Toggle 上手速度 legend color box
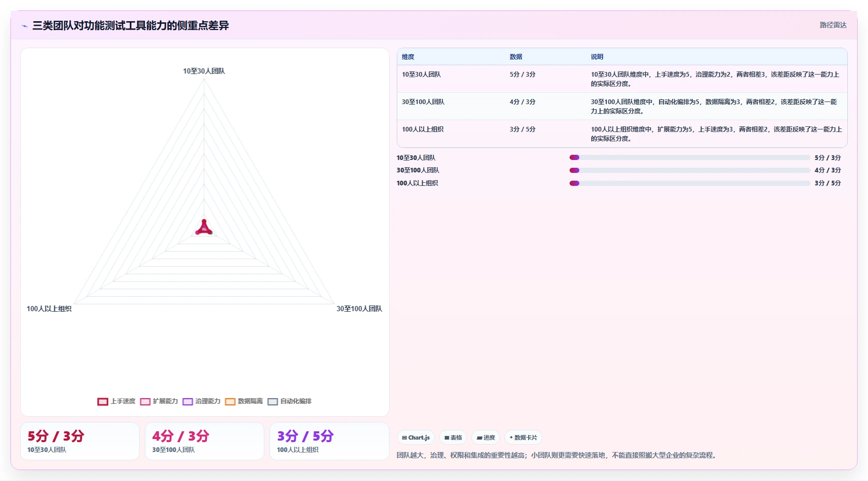 pyautogui.click(x=102, y=402)
